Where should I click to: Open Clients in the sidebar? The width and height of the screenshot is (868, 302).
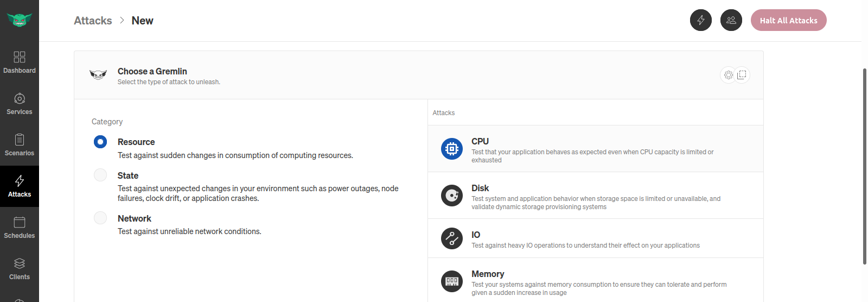pyautogui.click(x=20, y=269)
